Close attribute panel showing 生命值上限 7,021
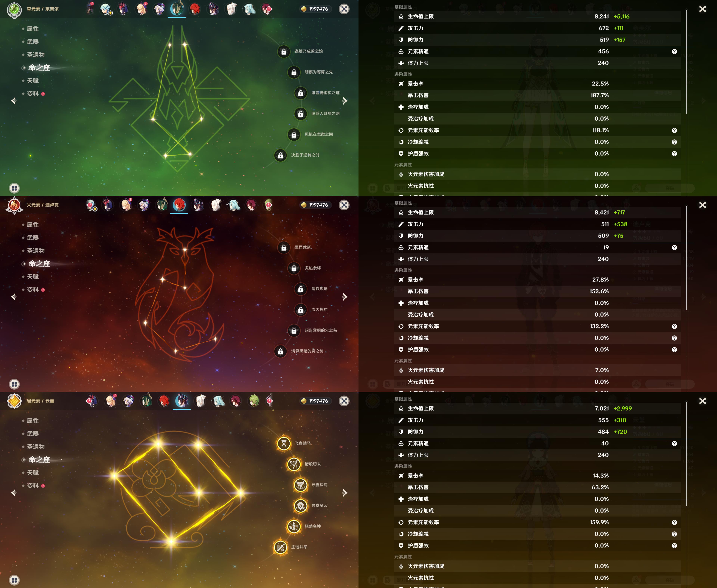This screenshot has height=588, width=717. pyautogui.click(x=703, y=401)
